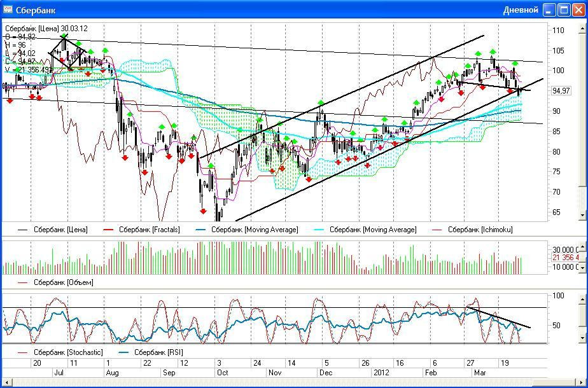Click the volume panel scroll-up arrow

click(582, 247)
